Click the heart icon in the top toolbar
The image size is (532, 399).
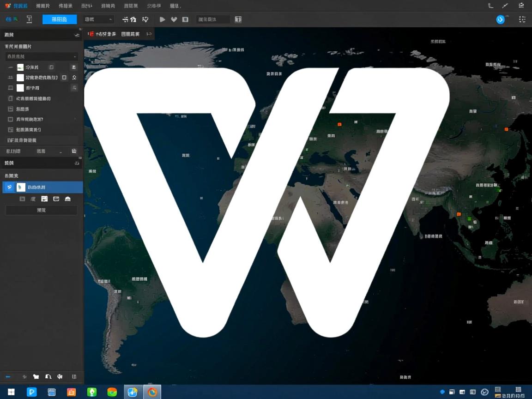(174, 19)
